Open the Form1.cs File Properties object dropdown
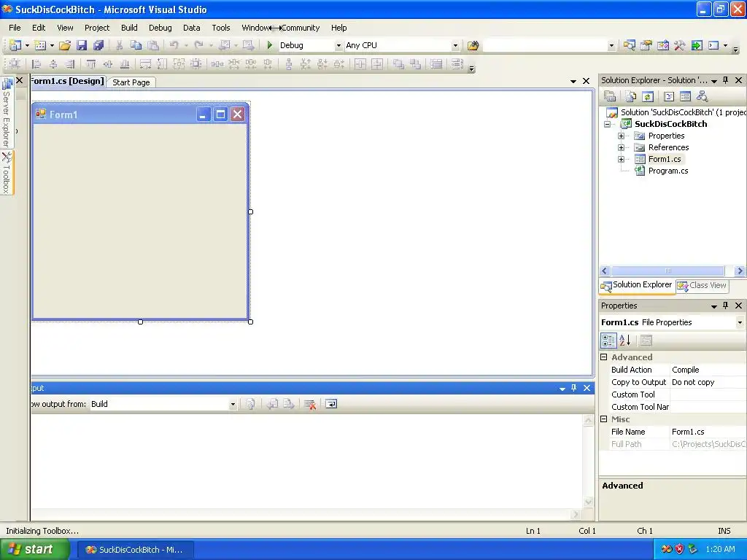 click(740, 322)
